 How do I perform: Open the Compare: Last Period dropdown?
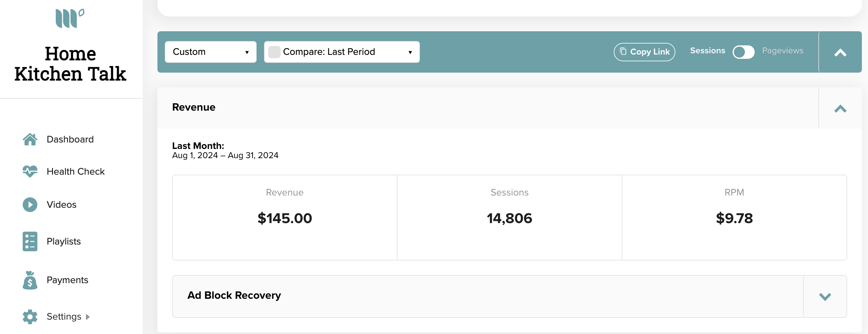click(x=342, y=52)
